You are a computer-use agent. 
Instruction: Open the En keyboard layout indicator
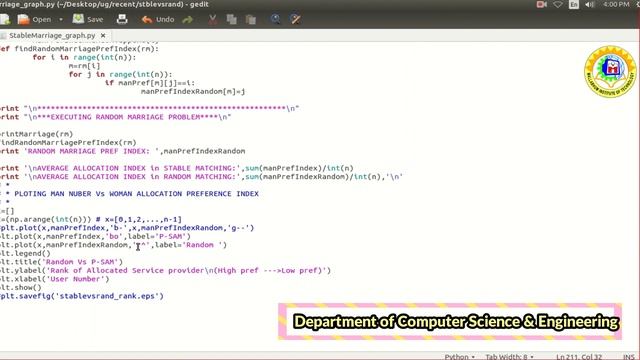pyautogui.click(x=574, y=4)
